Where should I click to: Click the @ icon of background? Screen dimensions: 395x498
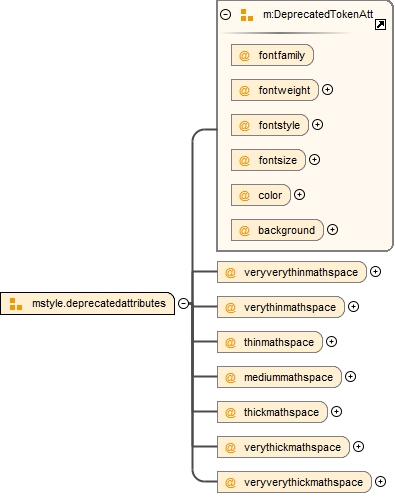point(244,230)
